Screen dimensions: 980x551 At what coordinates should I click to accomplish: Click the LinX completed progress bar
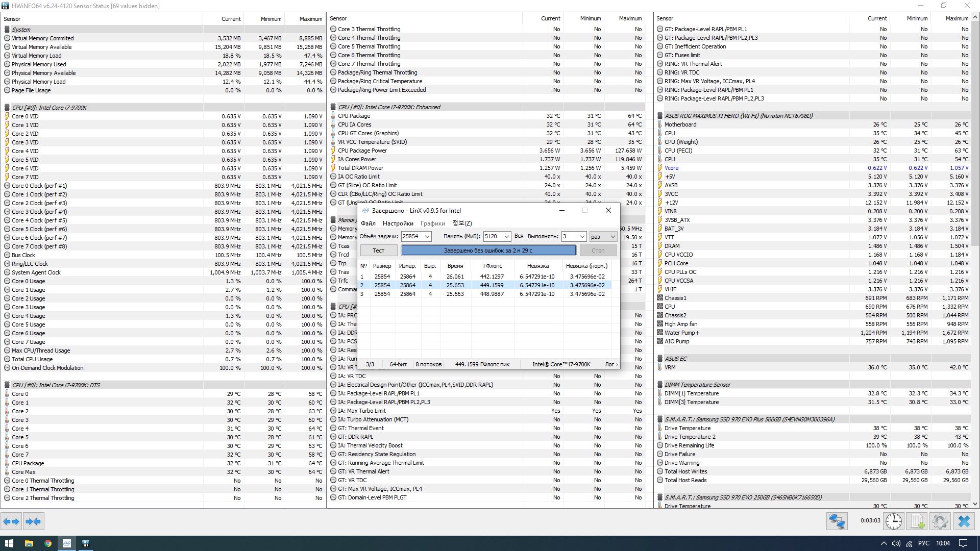pyautogui.click(x=488, y=251)
